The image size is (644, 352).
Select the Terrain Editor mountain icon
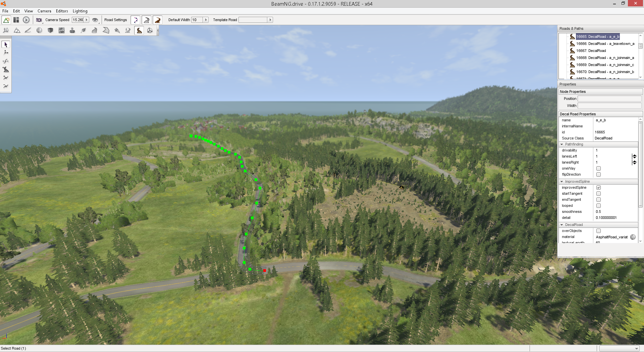click(x=17, y=31)
